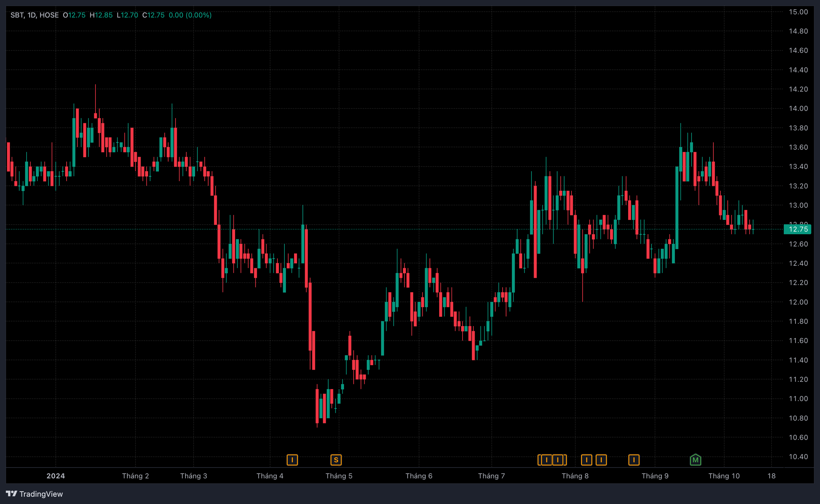Click the 14.20 price axis label

[798, 89]
